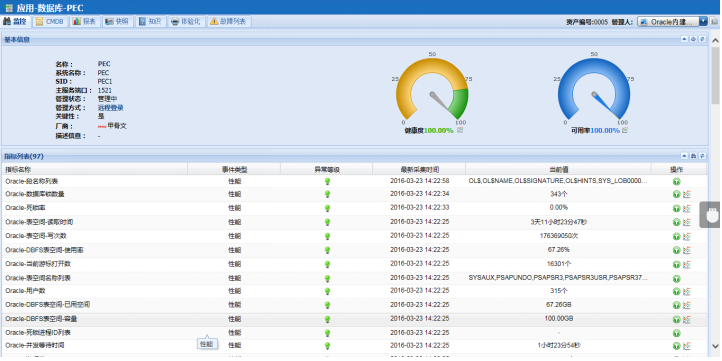Open trend chart icon for 315个 row

coord(687,291)
